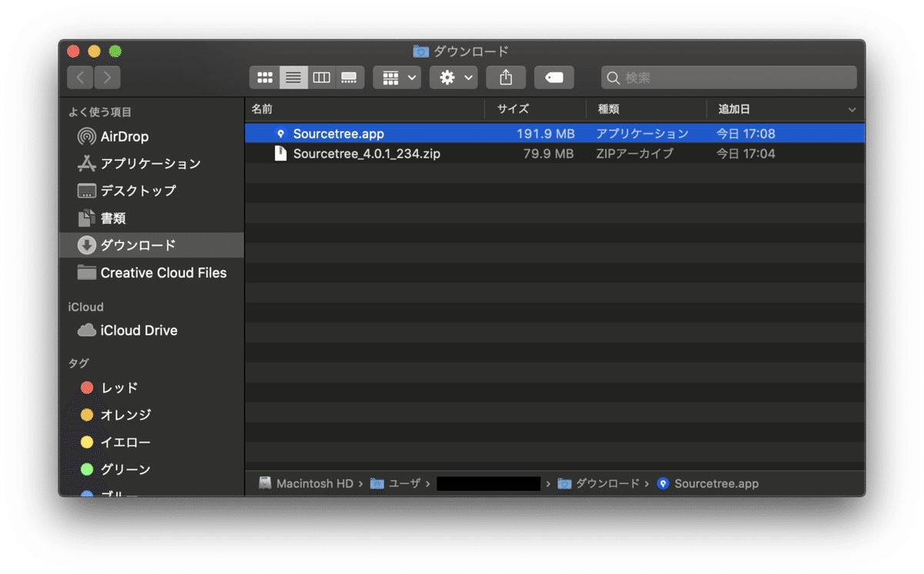This screenshot has height=574, width=924.
Task: Toggle sort direction arrow in 追加日 header
Action: coord(852,110)
